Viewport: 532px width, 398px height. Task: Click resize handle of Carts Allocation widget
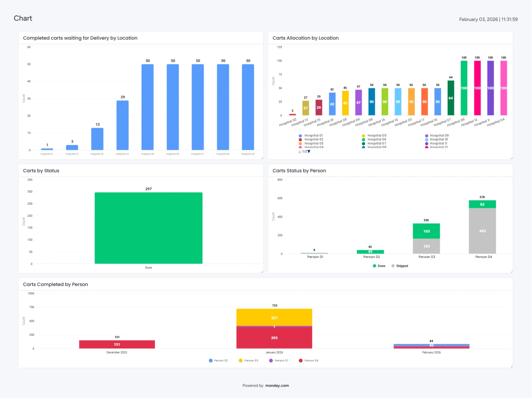click(x=512, y=158)
